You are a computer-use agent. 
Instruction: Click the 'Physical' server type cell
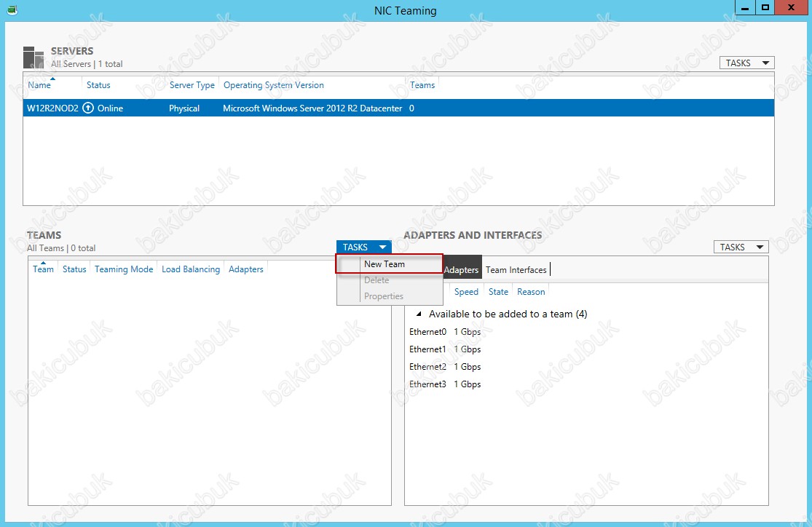[184, 108]
